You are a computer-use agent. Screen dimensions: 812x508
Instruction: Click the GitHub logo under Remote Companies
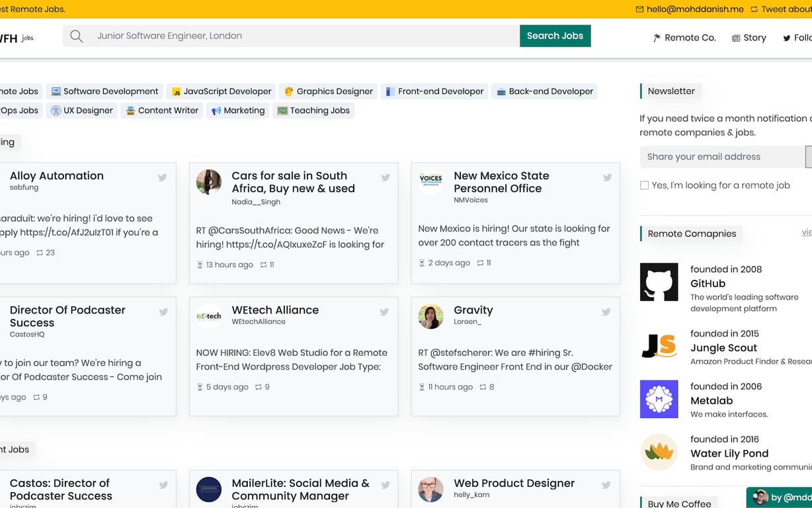pyautogui.click(x=659, y=281)
